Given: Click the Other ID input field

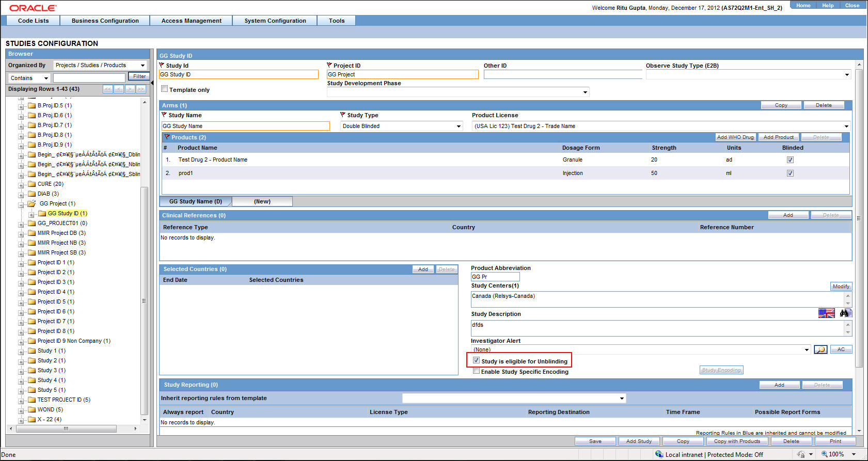Looking at the screenshot, I should tap(563, 74).
